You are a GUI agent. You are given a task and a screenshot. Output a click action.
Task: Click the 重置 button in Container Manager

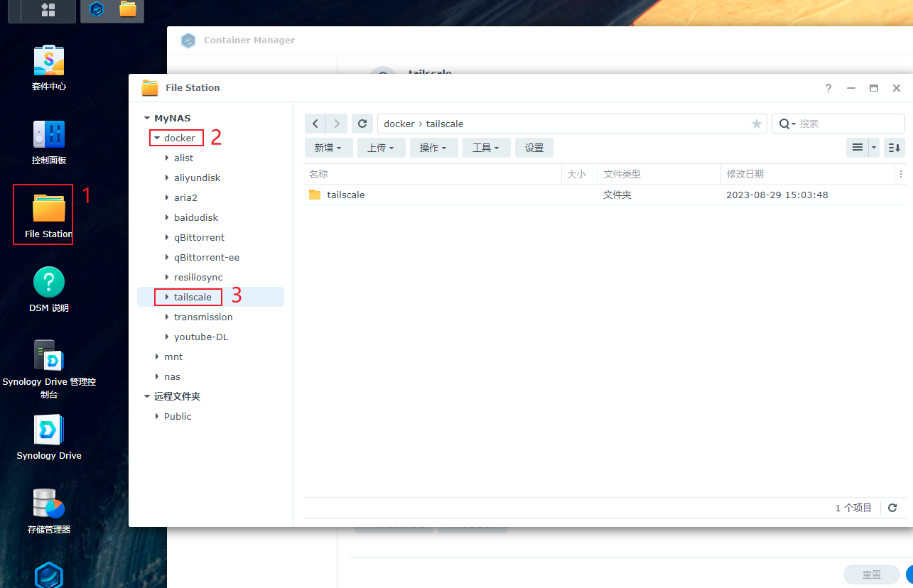tap(872, 575)
